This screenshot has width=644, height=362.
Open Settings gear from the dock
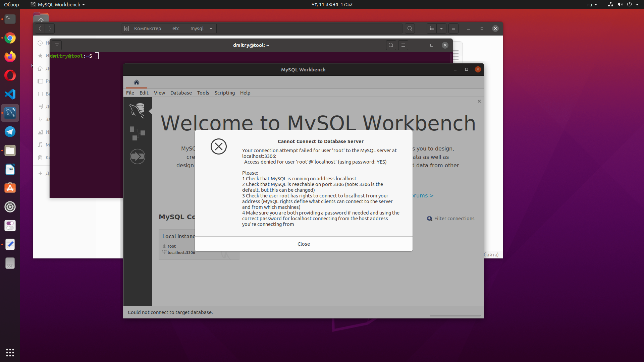(10, 207)
